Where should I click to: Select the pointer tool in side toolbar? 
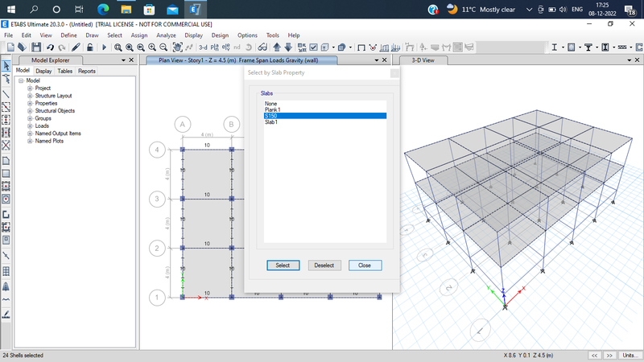point(6,66)
